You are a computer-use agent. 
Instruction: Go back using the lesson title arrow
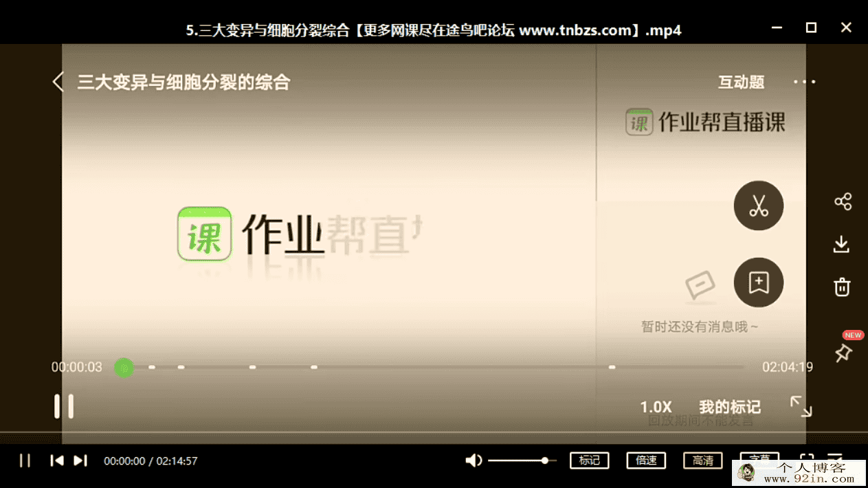click(58, 82)
